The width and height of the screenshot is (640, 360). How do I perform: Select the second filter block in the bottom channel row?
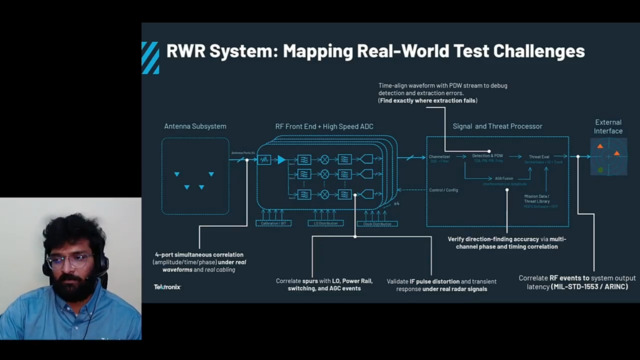coord(344,194)
